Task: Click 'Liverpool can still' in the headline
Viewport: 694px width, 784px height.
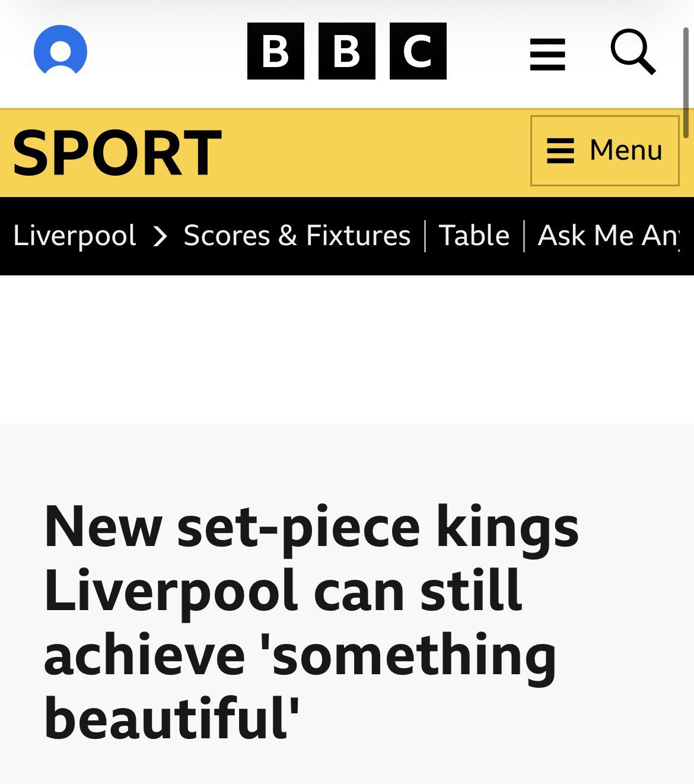Action: [x=283, y=591]
